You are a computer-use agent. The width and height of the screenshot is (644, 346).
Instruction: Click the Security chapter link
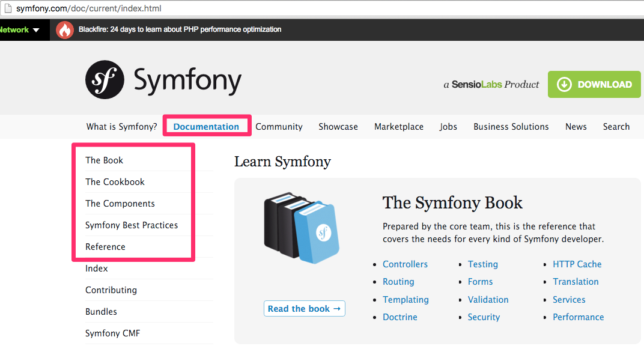click(x=484, y=317)
